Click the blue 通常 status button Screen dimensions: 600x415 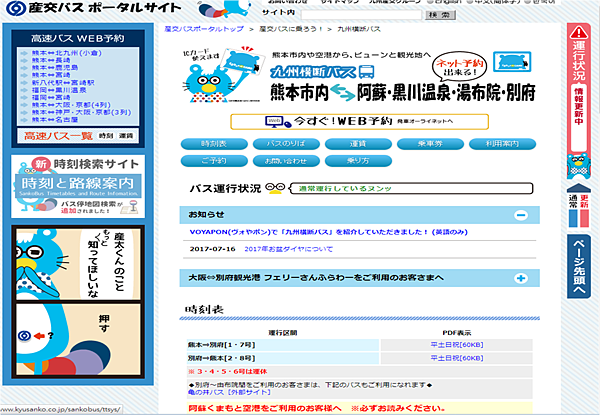pos(573,210)
